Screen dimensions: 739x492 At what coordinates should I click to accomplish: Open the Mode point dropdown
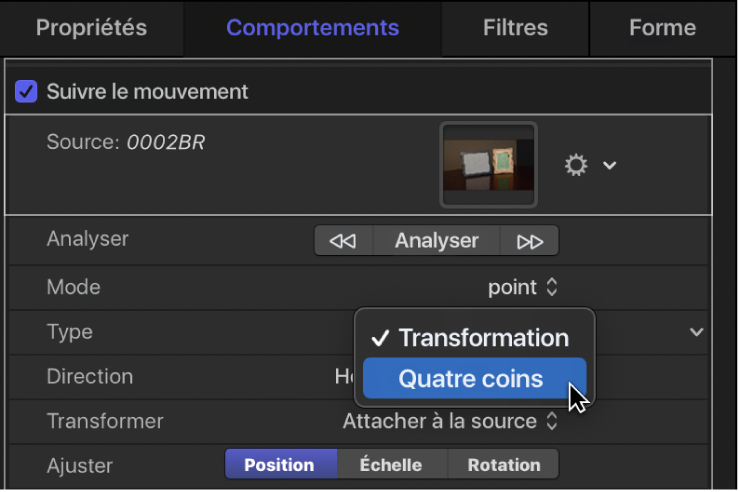(x=522, y=288)
